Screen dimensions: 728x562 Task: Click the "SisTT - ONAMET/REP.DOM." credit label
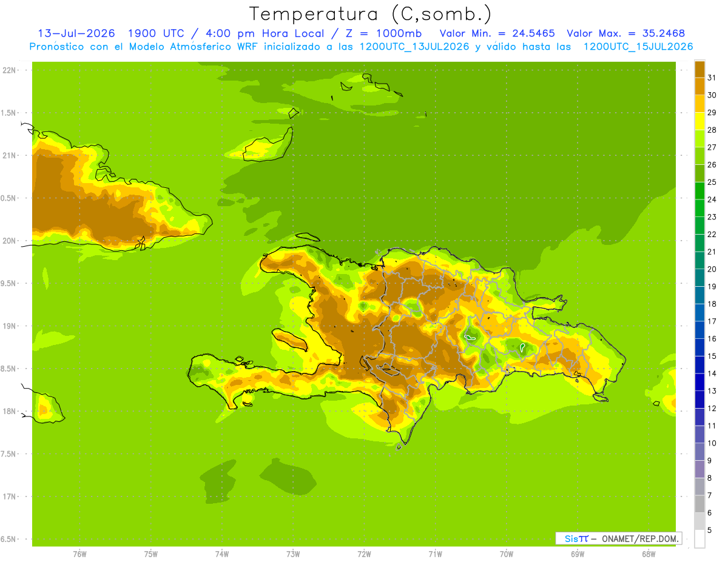pos(618,538)
